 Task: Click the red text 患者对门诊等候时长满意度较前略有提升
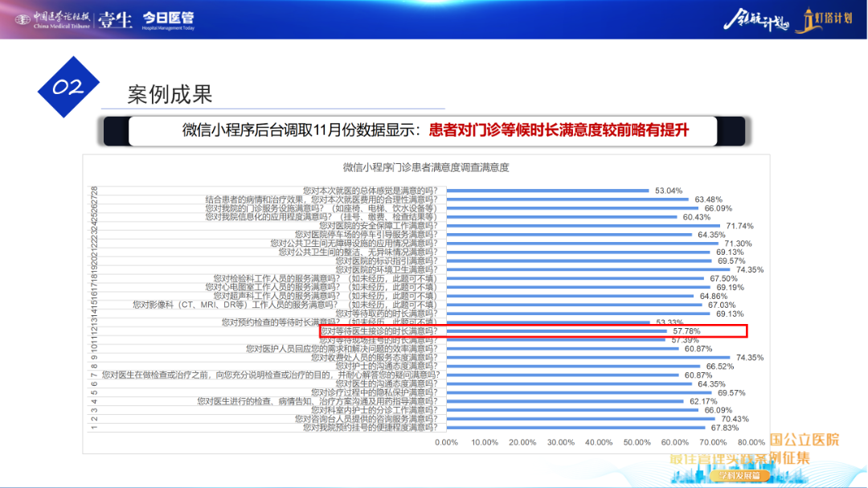pyautogui.click(x=559, y=130)
